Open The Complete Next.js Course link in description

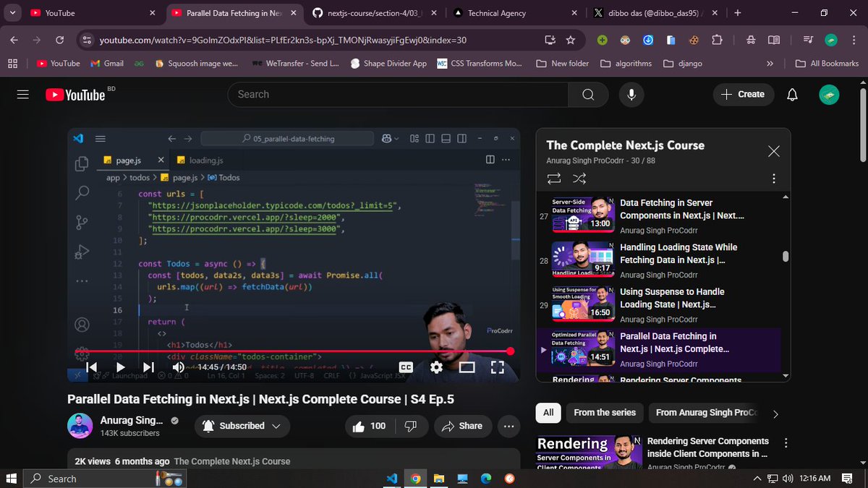(232, 461)
